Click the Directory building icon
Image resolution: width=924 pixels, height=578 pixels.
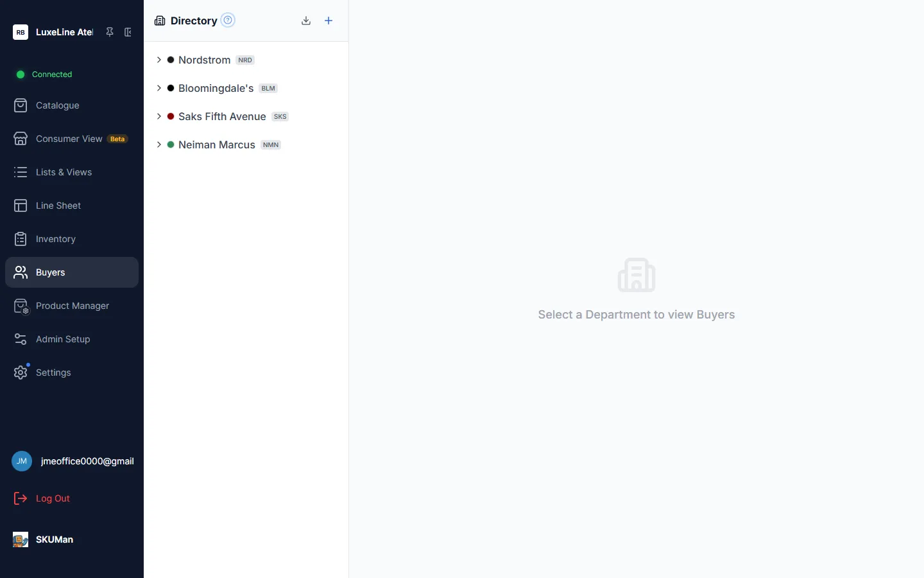[x=160, y=21]
